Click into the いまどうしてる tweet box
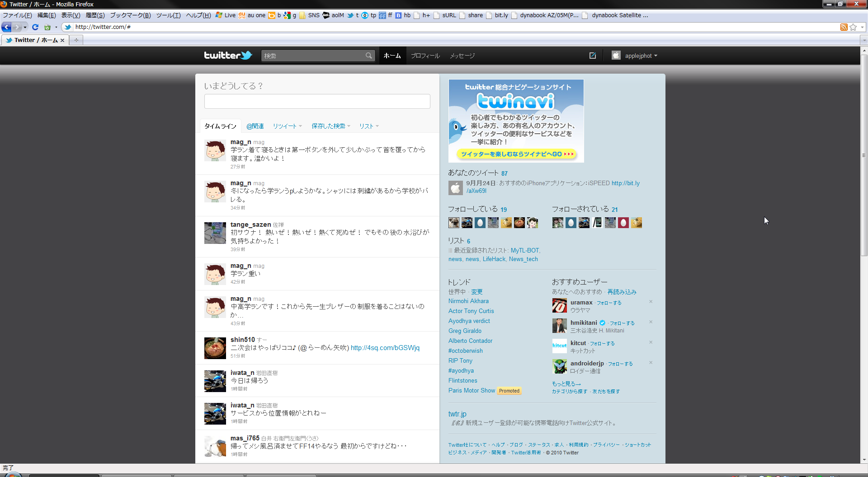 317,101
